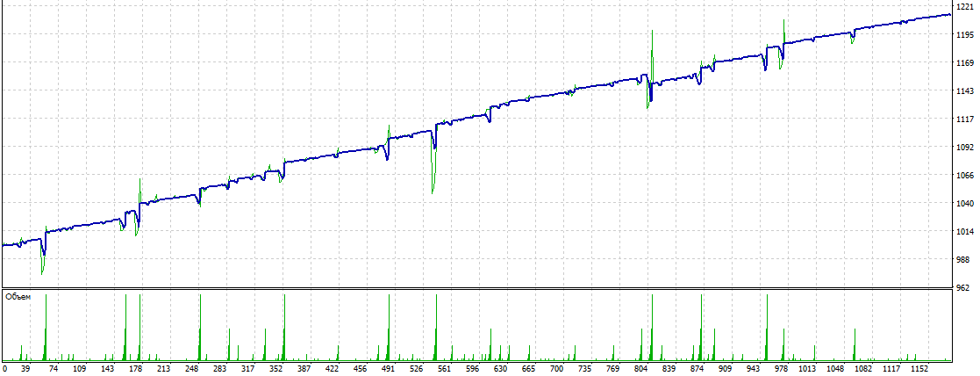This screenshot has height=376, width=980.
Task: Click the 1152 trade number label
Action: point(920,369)
